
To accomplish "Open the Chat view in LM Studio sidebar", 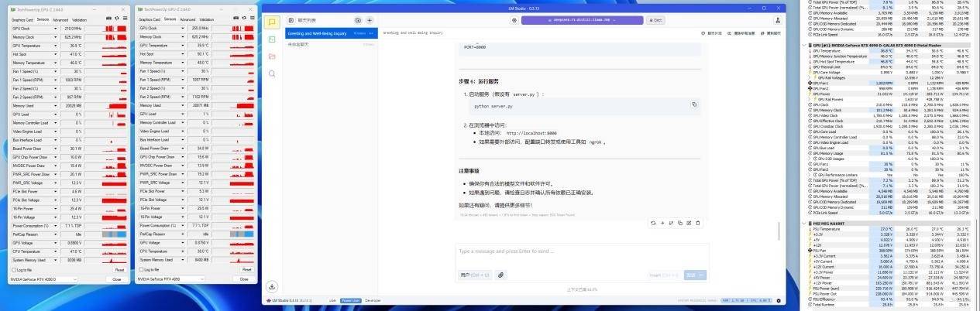I will (272, 22).
